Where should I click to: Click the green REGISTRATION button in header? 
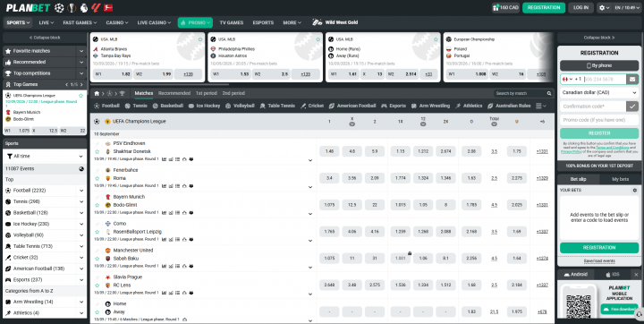click(544, 7)
